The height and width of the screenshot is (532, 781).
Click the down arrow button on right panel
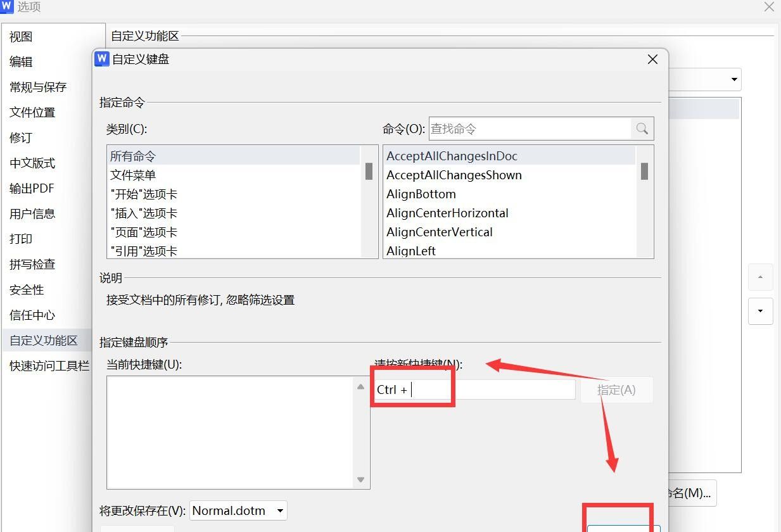coord(760,311)
